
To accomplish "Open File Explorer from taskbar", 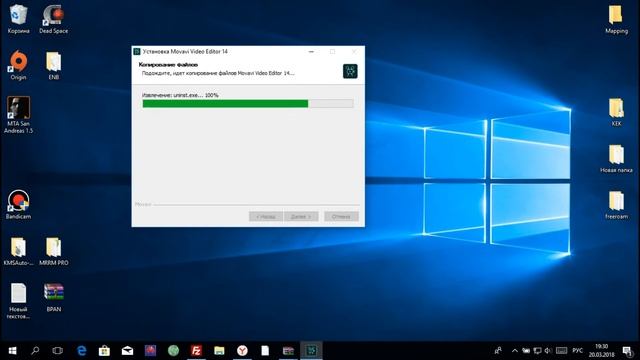I will pos(219,351).
